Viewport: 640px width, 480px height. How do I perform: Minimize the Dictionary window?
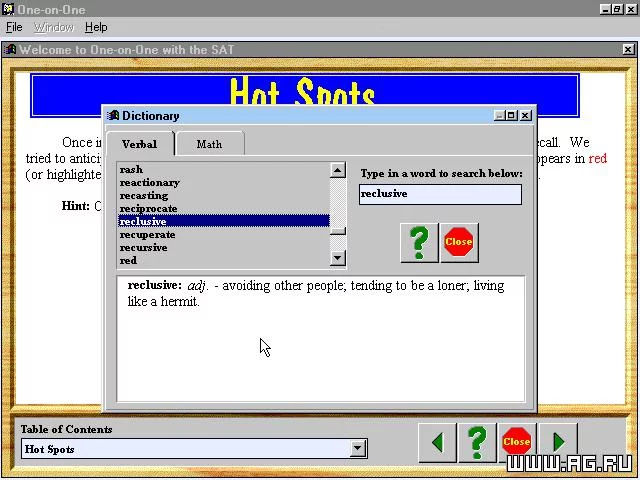click(500, 116)
